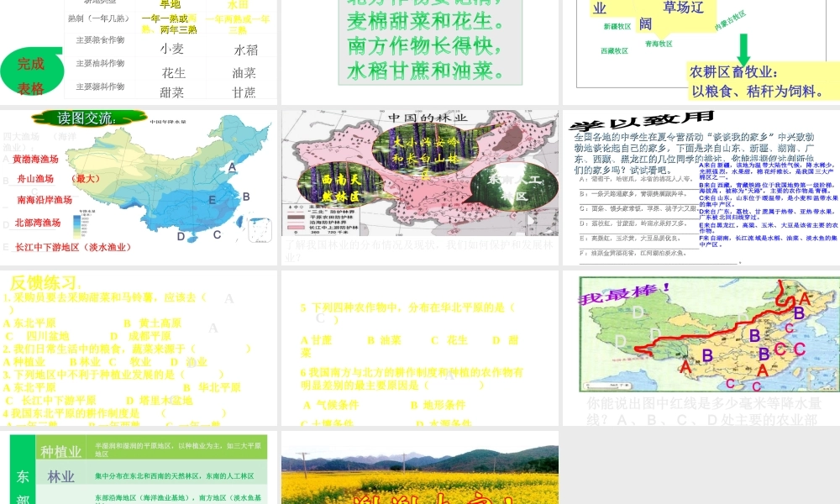This screenshot has width=840, height=504.
Task: Click the 种植业 row in the 东部 table
Action: (x=151, y=449)
